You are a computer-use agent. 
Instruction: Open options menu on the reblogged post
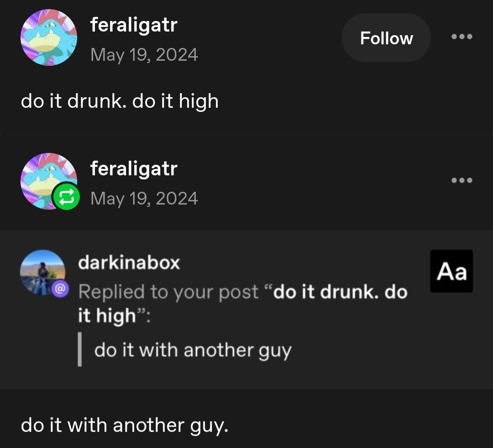[x=462, y=180]
